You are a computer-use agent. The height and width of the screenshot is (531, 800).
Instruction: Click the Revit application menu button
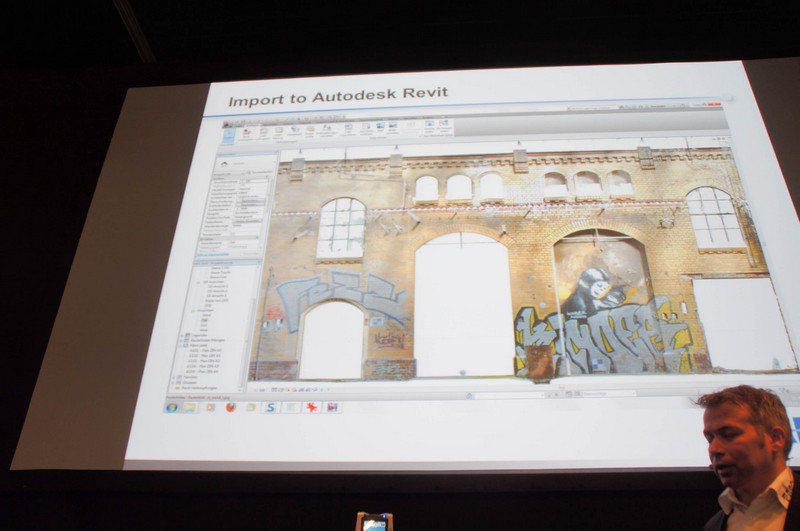(x=228, y=122)
